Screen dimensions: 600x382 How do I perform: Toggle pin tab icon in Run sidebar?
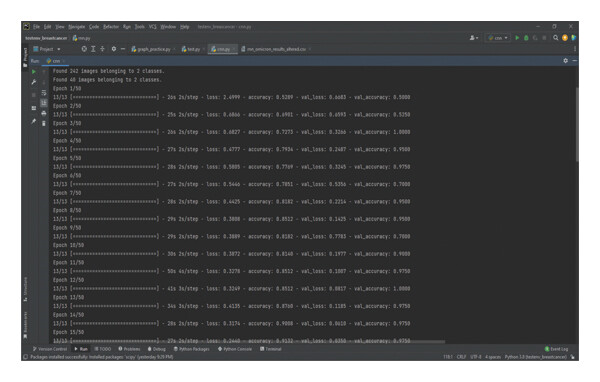(34, 121)
